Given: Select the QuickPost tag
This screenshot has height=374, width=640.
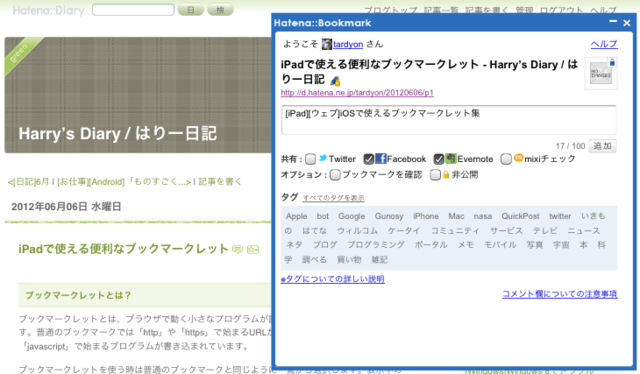Looking at the screenshot, I should [x=520, y=216].
